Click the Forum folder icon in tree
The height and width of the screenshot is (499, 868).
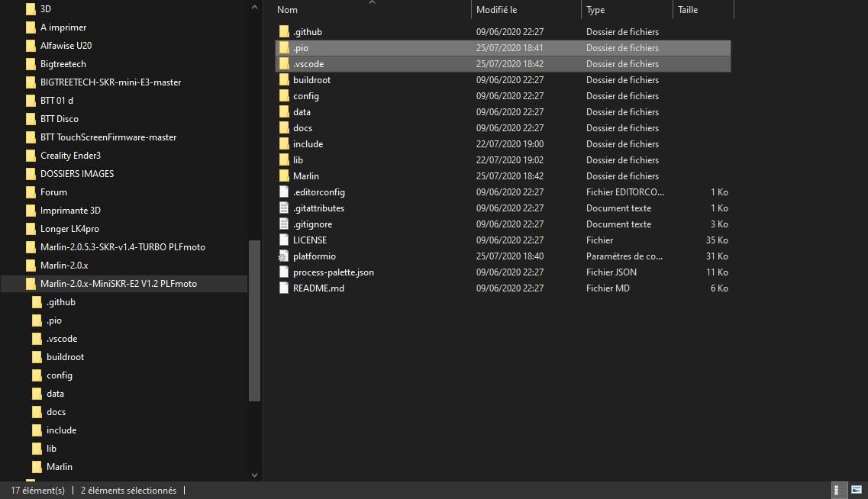tap(31, 192)
